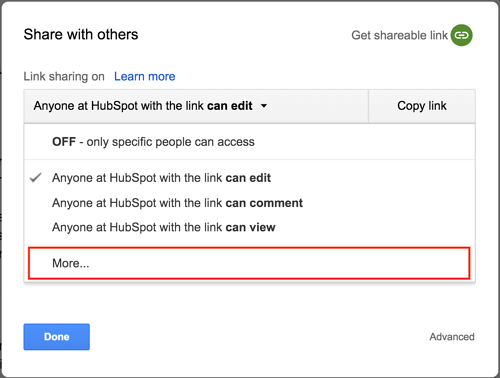The image size is (500, 378).
Task: Choose 'Anyone at HubSpot can view' option
Action: (x=249, y=227)
